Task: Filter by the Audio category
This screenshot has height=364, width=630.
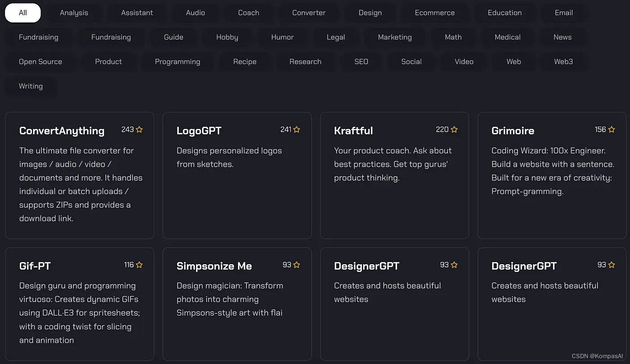Action: coord(195,13)
